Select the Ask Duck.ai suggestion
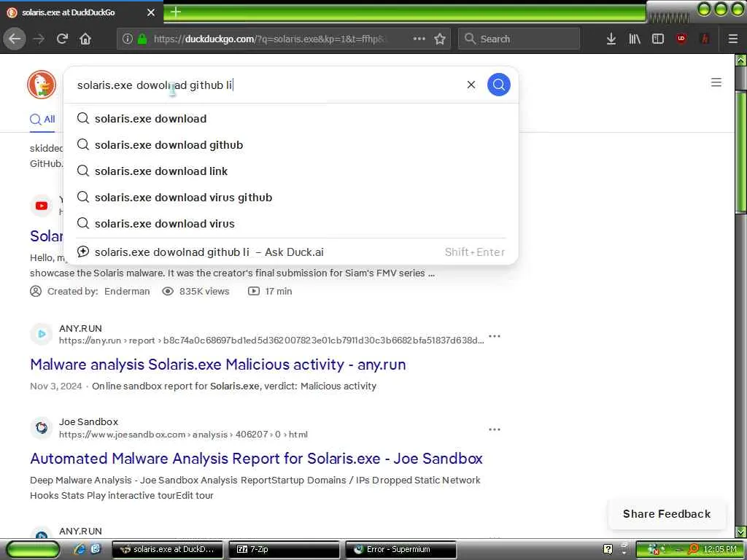Image resolution: width=747 pixels, height=560 pixels. coord(290,252)
